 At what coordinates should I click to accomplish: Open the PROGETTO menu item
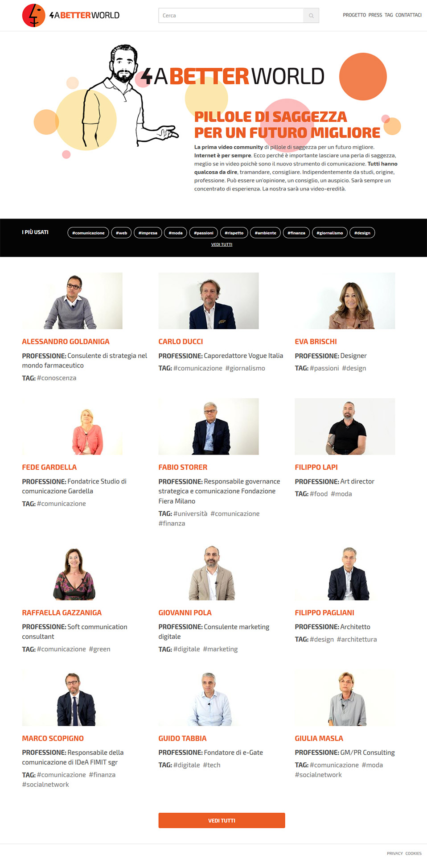point(354,15)
